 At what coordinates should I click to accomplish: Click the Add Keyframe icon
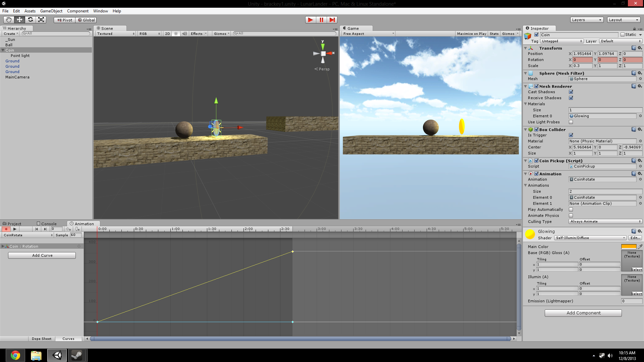[x=68, y=229]
